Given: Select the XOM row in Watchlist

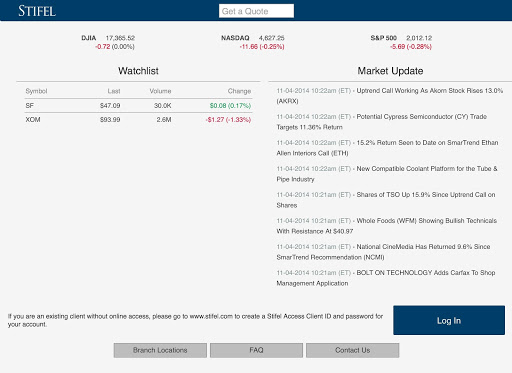Looking at the screenshot, I should 138,120.
